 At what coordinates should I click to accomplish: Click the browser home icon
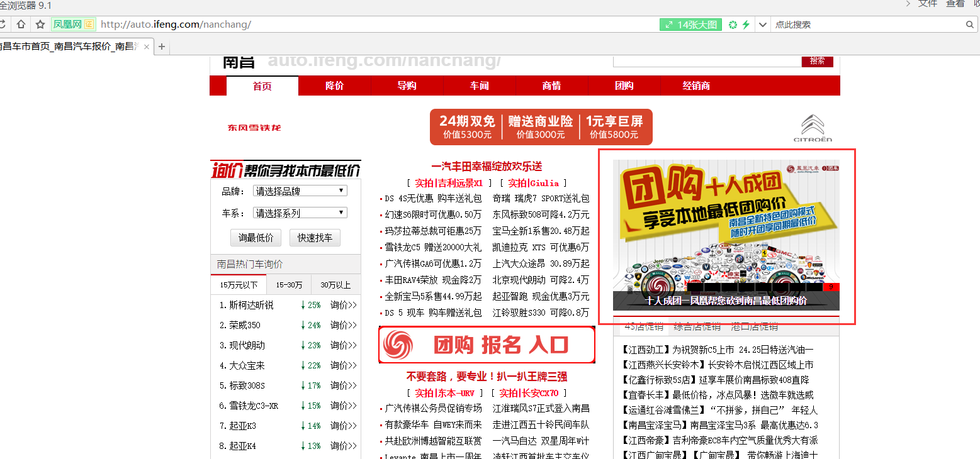(x=21, y=25)
